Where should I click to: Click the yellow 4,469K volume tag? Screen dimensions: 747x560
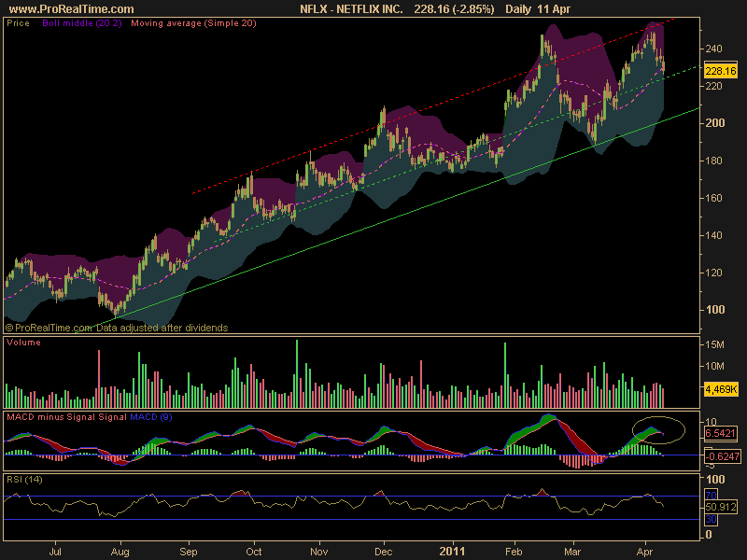tap(721, 389)
